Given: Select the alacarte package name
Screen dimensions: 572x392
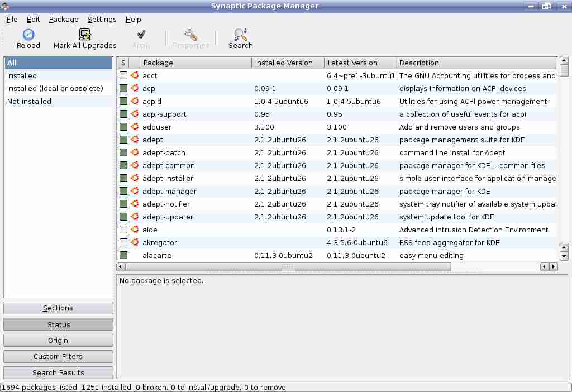Looking at the screenshot, I should click(157, 255).
